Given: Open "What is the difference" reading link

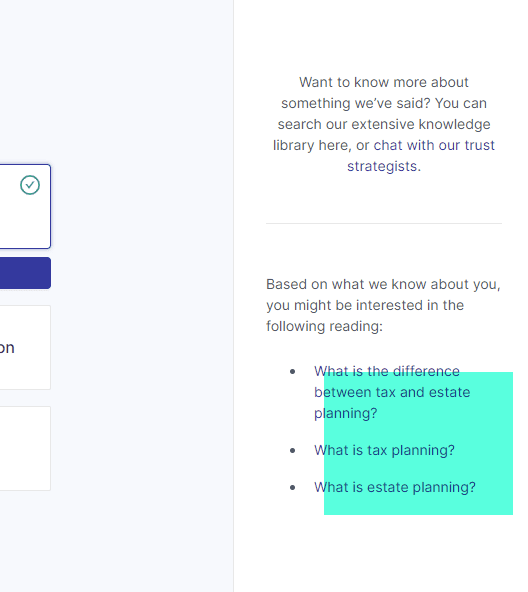Looking at the screenshot, I should 387,372.
